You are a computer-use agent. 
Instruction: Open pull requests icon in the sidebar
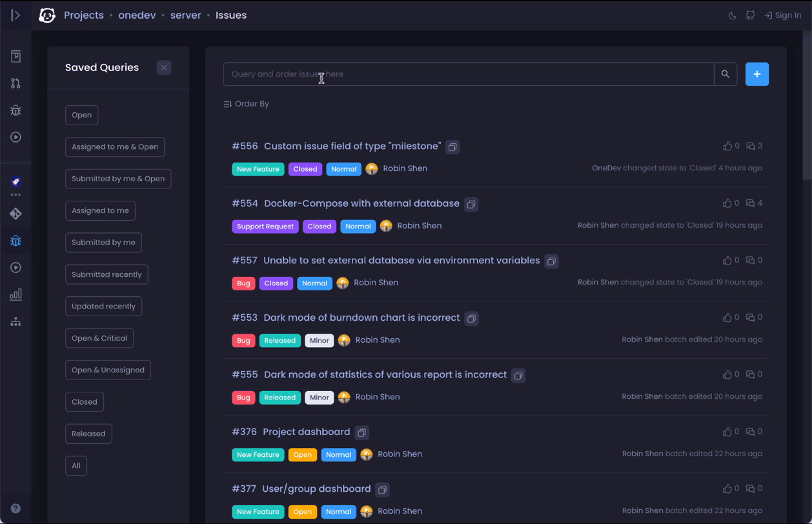[15, 83]
